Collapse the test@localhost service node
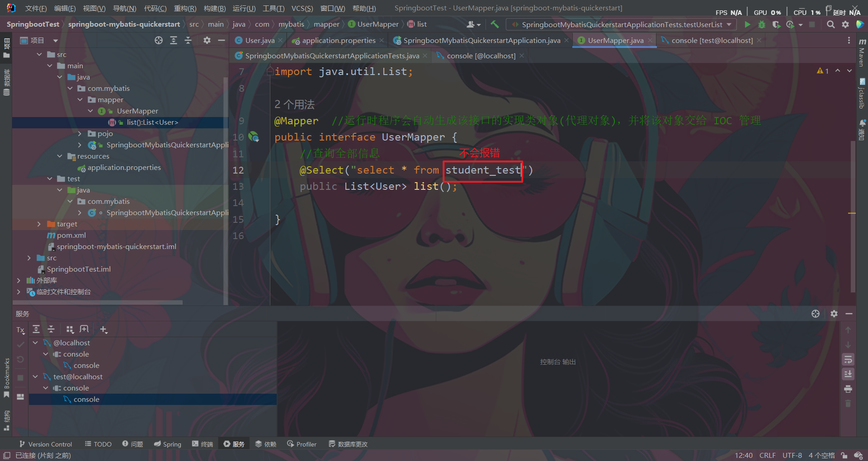This screenshot has width=868, height=461. 35,376
